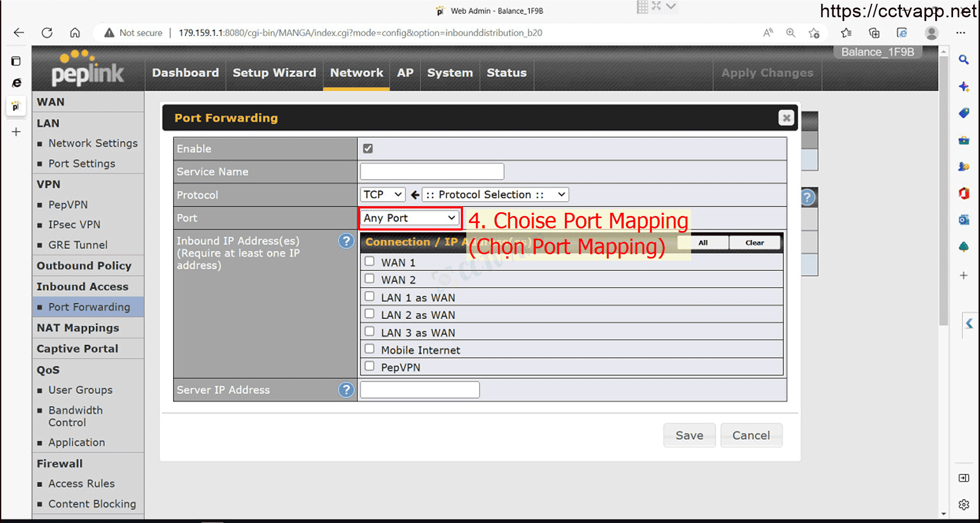The image size is (980, 523).
Task: Click the help icon beside Inbound IP Address(es)
Action: click(x=346, y=241)
